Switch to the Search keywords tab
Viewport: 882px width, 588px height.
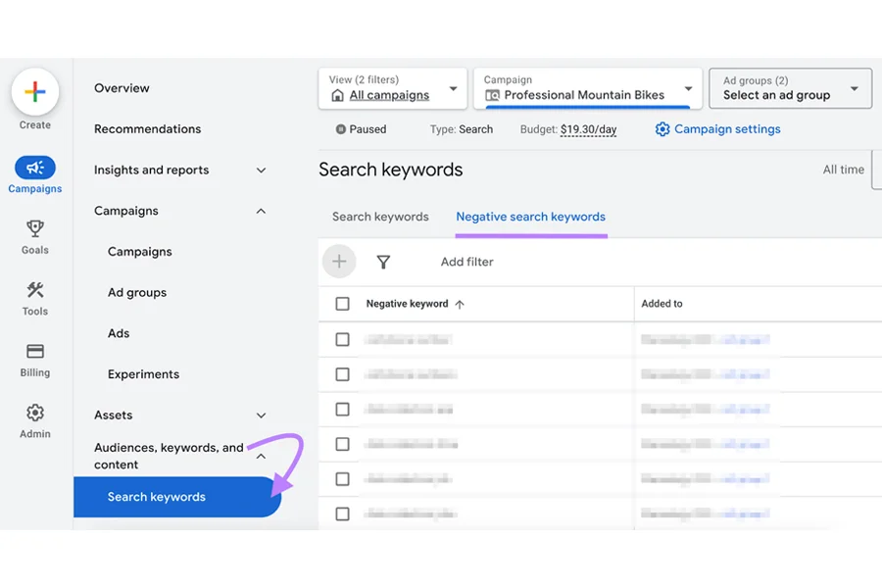(x=380, y=217)
